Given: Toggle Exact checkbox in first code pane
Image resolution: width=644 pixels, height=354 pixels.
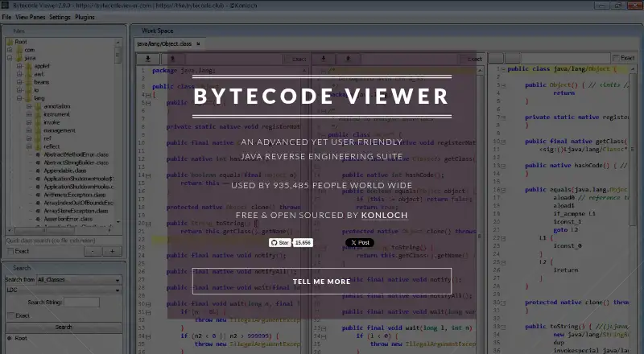Looking at the screenshot, I should point(287,60).
